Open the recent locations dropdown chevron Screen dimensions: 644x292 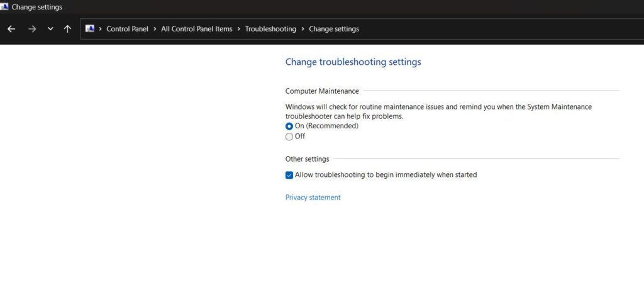(x=50, y=29)
